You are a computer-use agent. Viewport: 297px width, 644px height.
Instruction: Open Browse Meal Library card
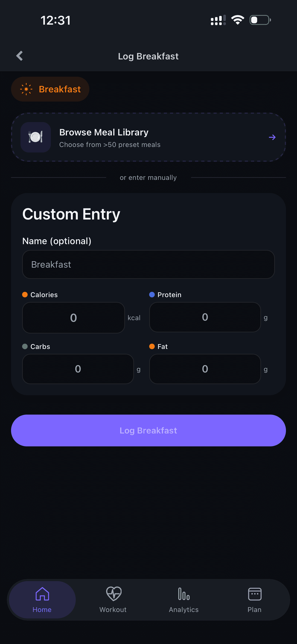pos(148,137)
